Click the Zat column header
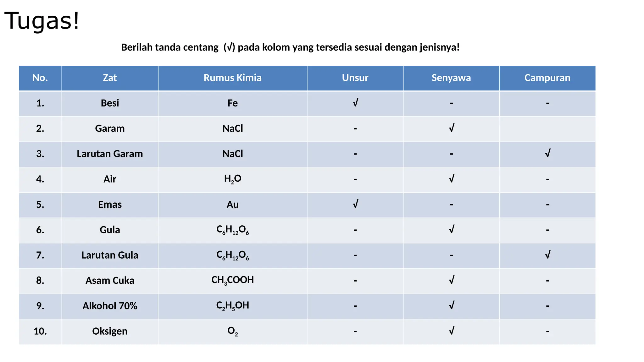The height and width of the screenshot is (362, 644). (x=110, y=78)
